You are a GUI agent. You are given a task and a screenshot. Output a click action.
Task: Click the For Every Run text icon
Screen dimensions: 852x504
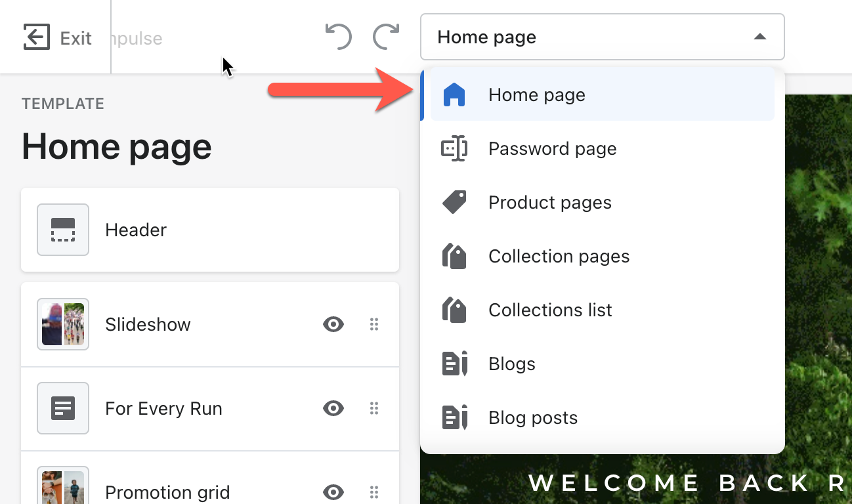click(63, 408)
